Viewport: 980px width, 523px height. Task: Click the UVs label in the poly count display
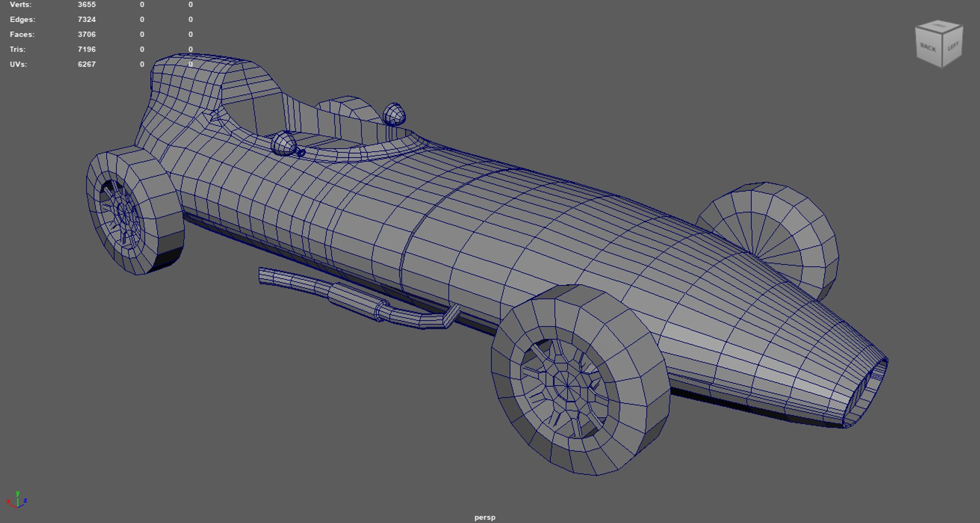(x=18, y=64)
